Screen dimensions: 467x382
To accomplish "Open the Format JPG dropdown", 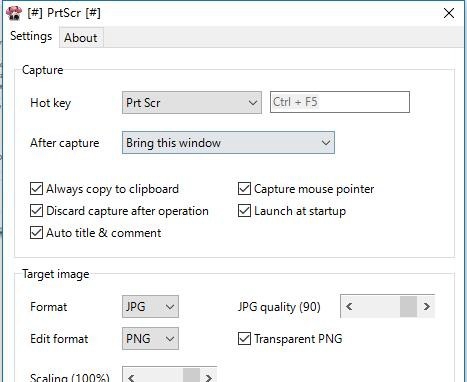I will (150, 306).
